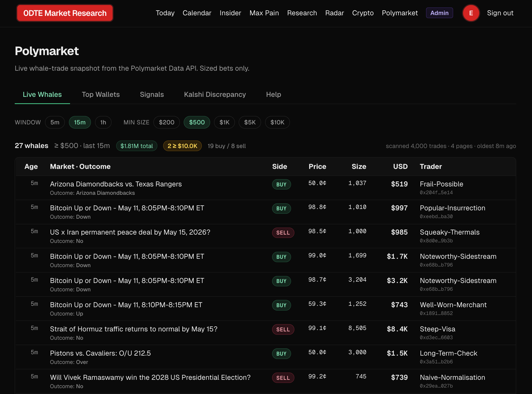Click the Market · Outcome column header

tap(80, 166)
